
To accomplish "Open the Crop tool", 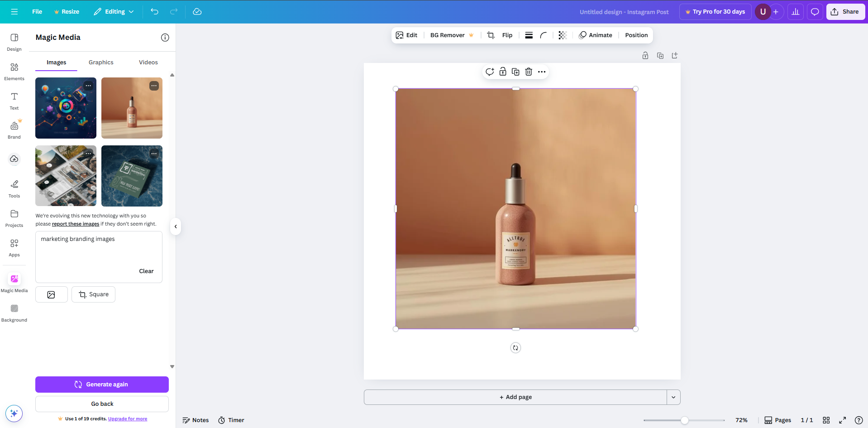I will click(490, 35).
